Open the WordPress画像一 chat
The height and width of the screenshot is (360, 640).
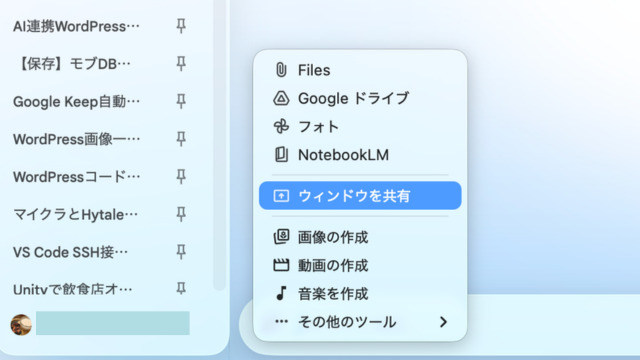(76, 139)
